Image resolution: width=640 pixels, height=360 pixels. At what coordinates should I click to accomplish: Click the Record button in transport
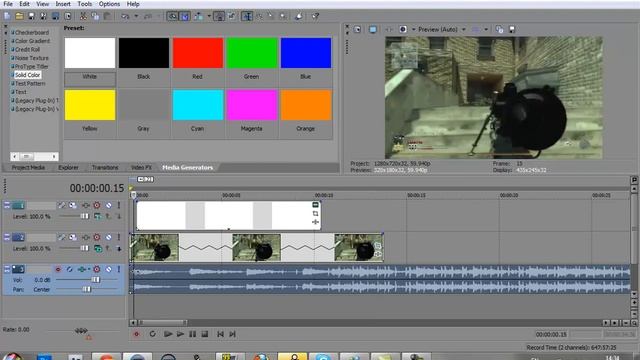click(136, 334)
